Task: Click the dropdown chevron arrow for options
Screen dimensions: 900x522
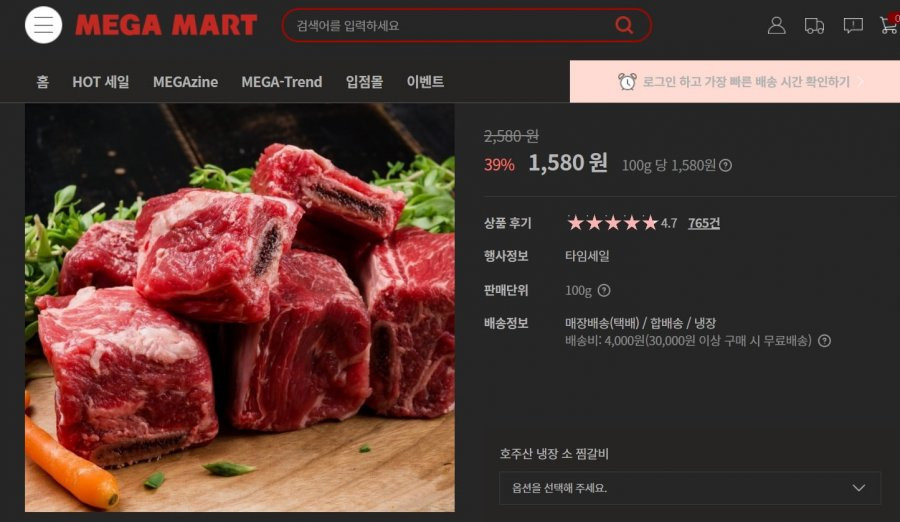Action: [x=859, y=488]
